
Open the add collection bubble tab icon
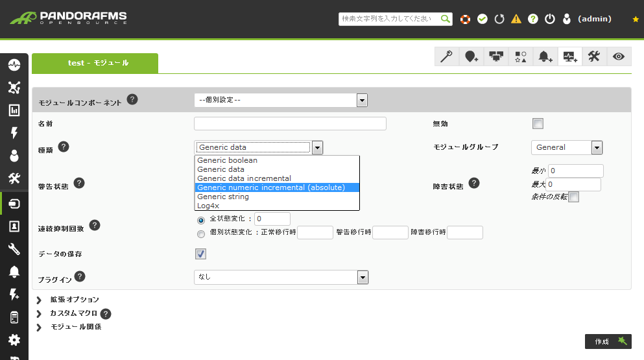471,56
